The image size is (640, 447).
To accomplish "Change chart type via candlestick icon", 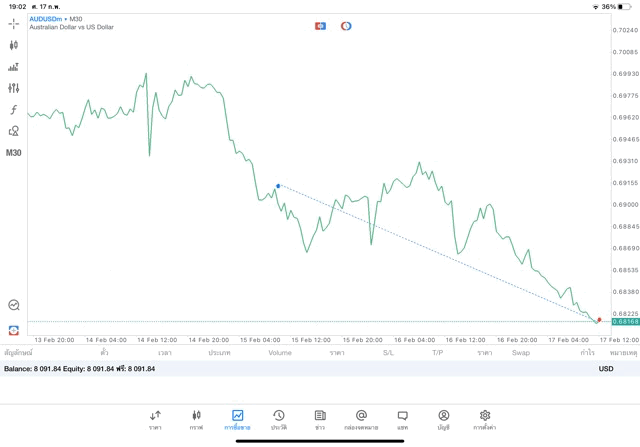I will coord(13,45).
